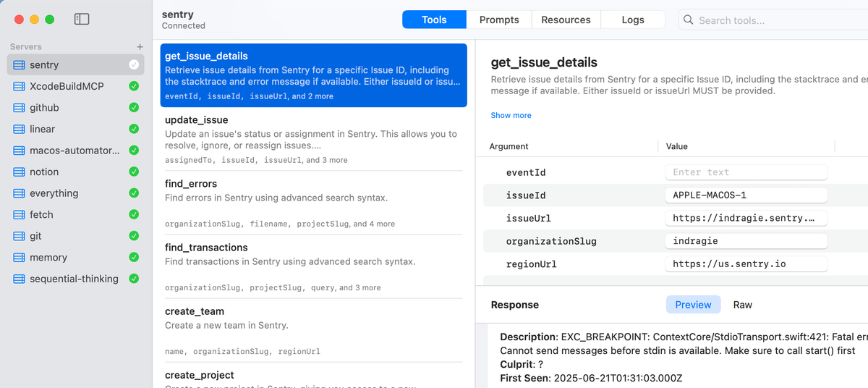The height and width of the screenshot is (388, 868).
Task: Click the notion server icon
Action: coord(18,172)
